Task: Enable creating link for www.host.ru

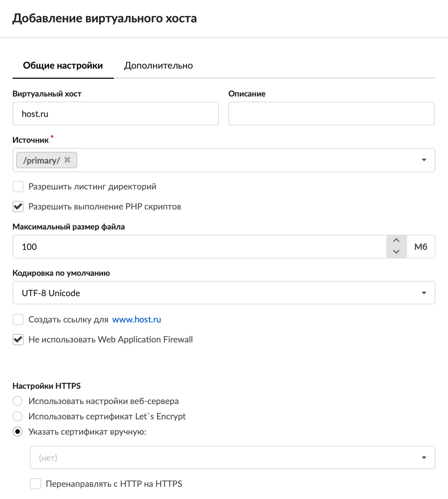Action: pos(18,320)
